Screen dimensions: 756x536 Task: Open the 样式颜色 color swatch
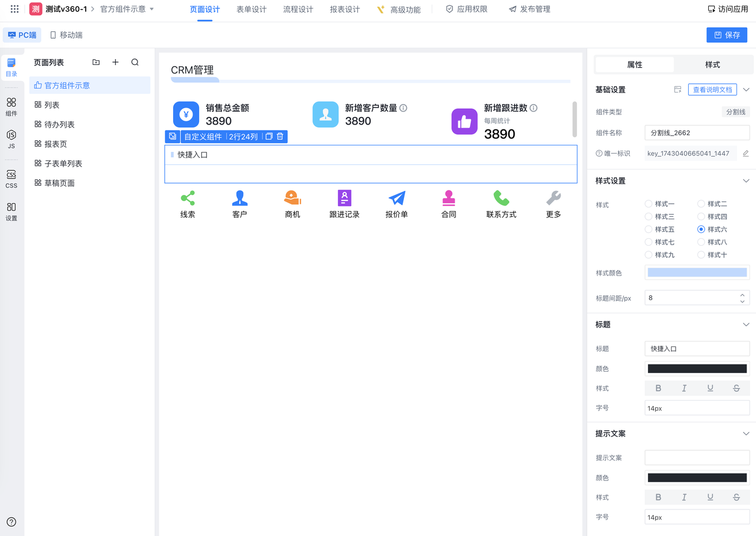click(x=697, y=273)
